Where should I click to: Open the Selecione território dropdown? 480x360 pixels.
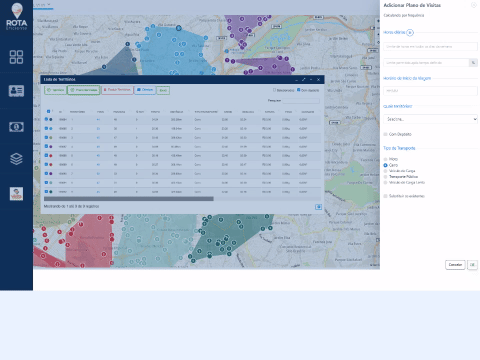pos(430,119)
